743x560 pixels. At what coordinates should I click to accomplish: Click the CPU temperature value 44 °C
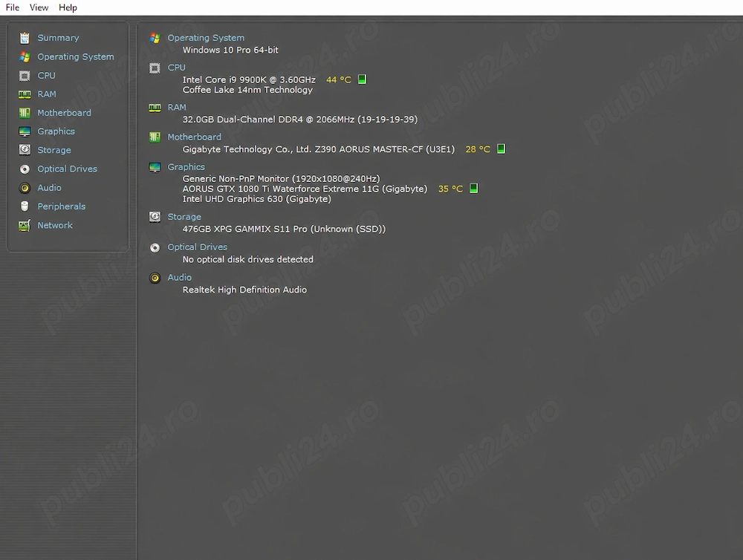(339, 80)
